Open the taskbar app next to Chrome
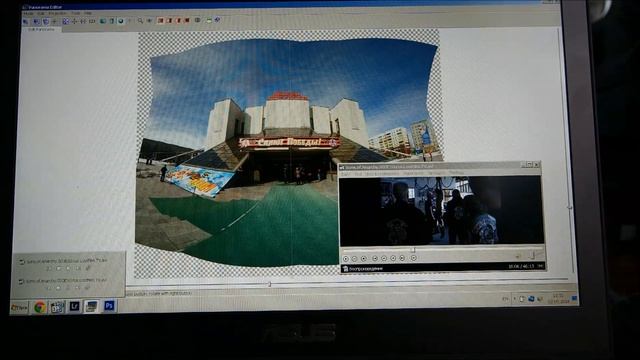Viewport: 640px width, 360px height. tap(58, 307)
